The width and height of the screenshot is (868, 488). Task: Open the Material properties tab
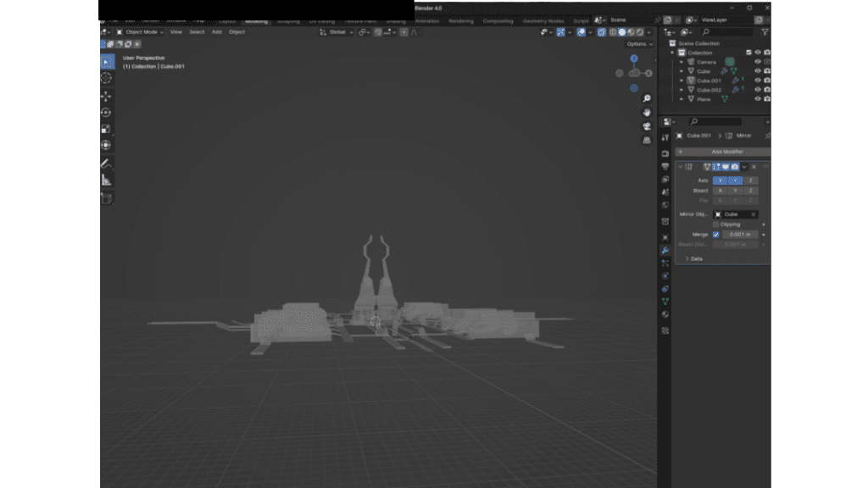tap(665, 314)
